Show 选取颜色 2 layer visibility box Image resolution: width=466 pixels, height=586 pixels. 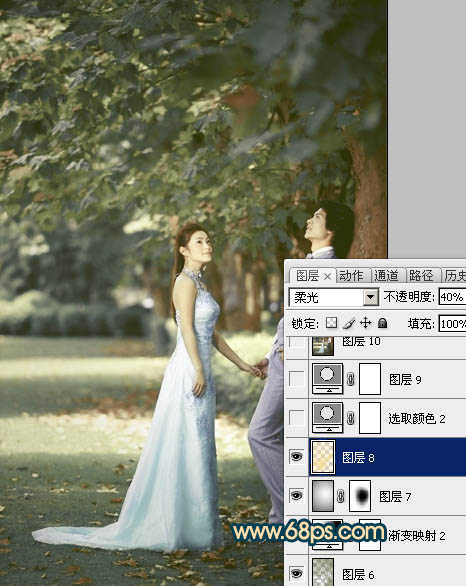coord(297,418)
